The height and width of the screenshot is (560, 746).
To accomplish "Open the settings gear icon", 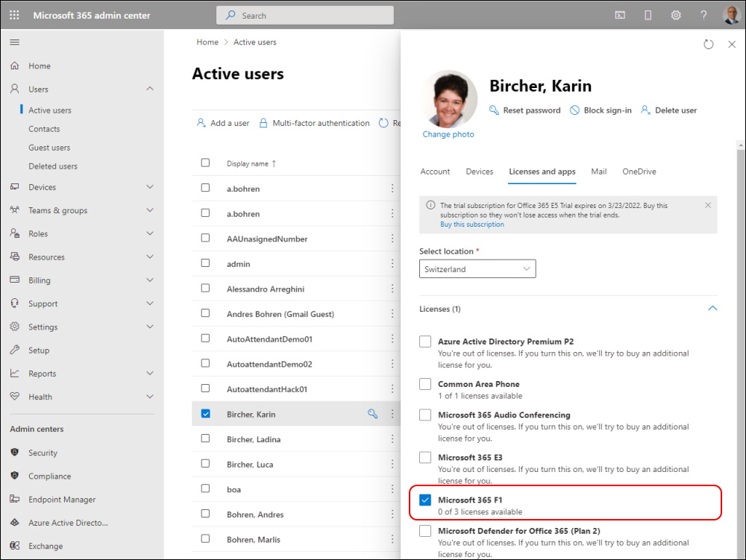I will 676,15.
